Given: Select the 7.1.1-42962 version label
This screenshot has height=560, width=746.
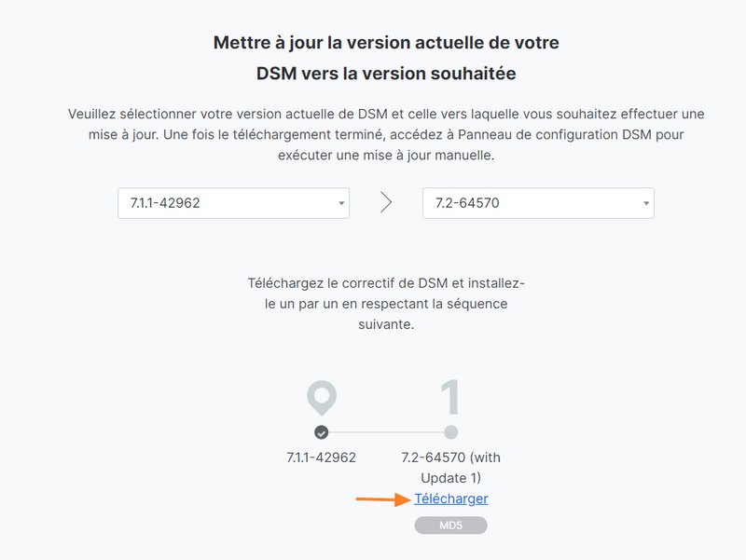Looking at the screenshot, I should point(322,457).
